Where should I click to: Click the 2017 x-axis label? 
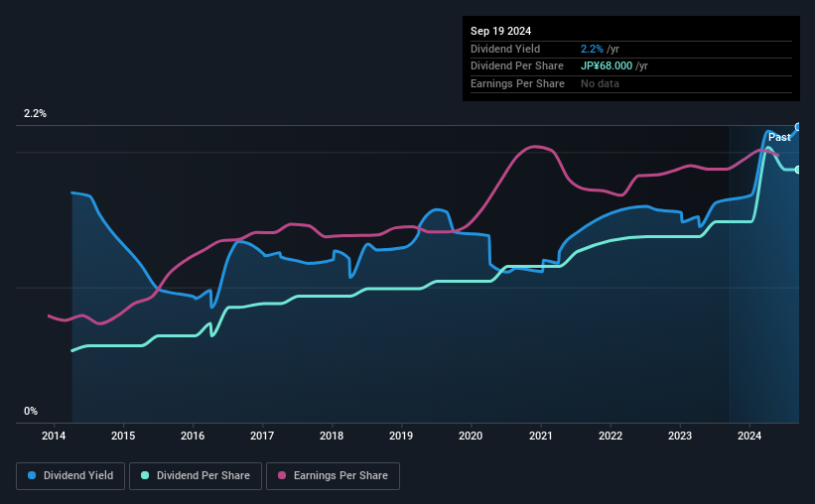(262, 436)
